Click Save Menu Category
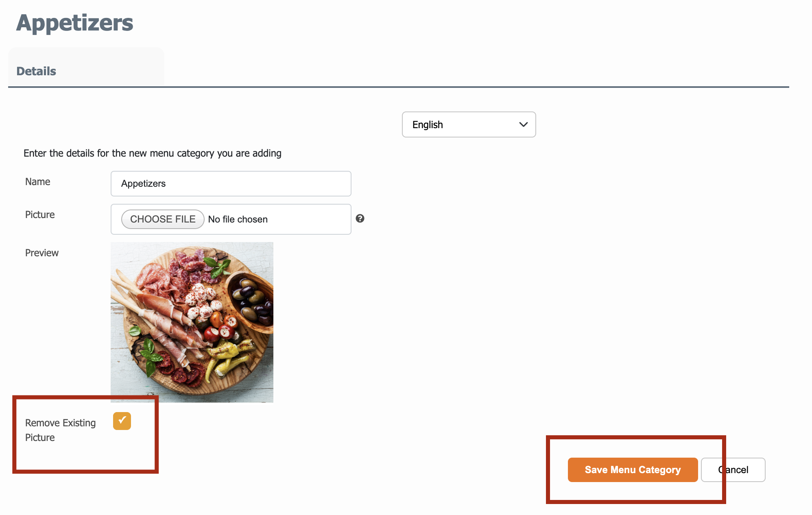812x515 pixels. pyautogui.click(x=633, y=470)
